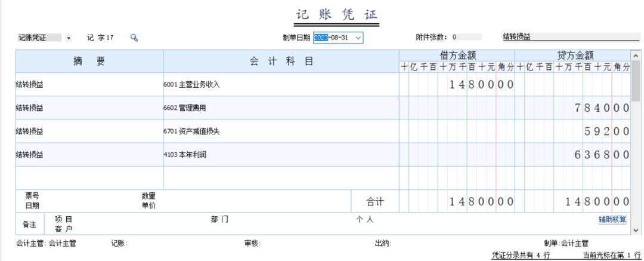Click the 票号 label
The width and height of the screenshot is (644, 261).
pos(32,196)
